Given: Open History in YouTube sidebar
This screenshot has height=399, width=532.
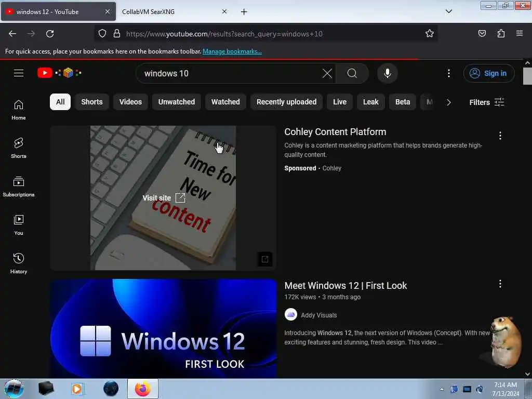Looking at the screenshot, I should [19, 263].
